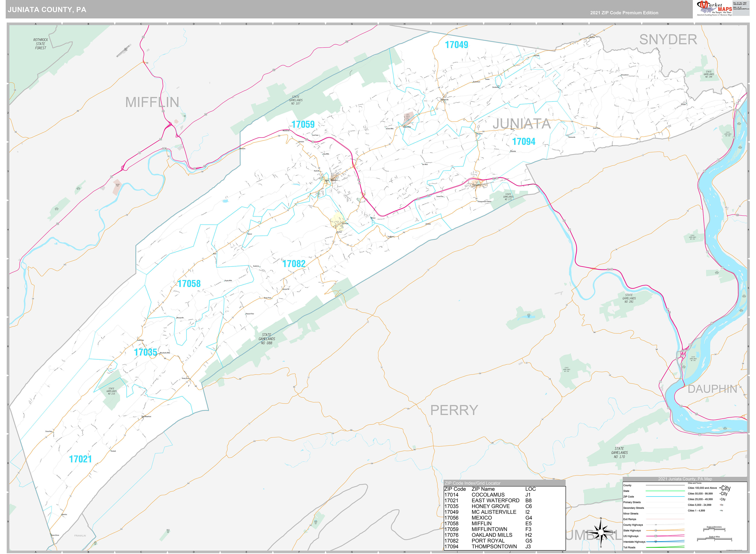
Task: Click the 'JUNIATA COUNTY, PA' title
Action: coord(47,10)
